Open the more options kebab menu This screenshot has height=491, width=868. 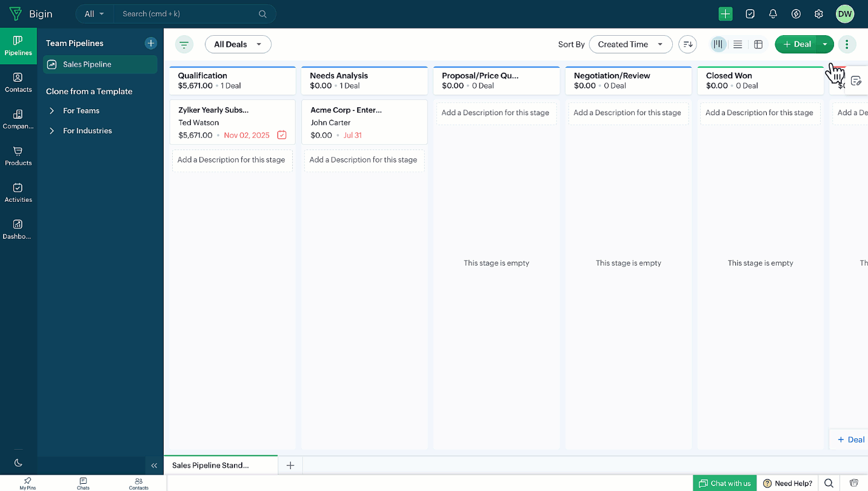(x=847, y=44)
